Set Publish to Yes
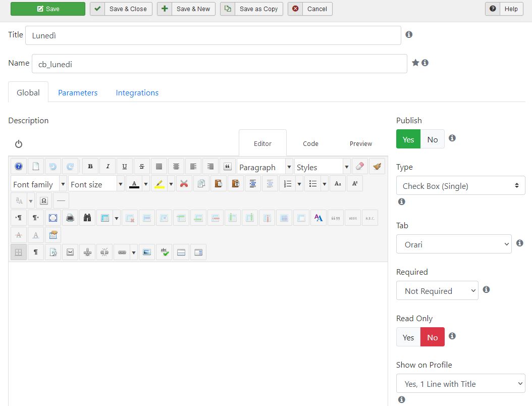Viewport: 532px width, 406px height. click(408, 139)
